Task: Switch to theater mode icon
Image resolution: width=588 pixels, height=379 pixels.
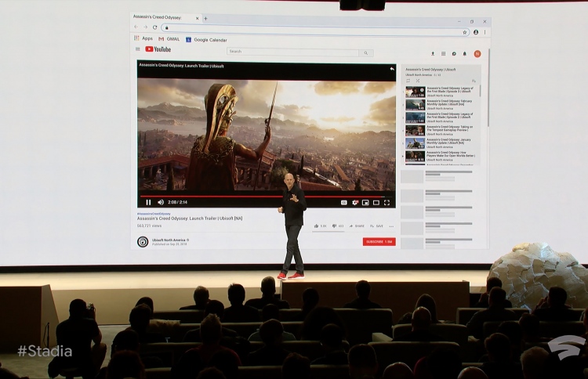Action: point(376,203)
